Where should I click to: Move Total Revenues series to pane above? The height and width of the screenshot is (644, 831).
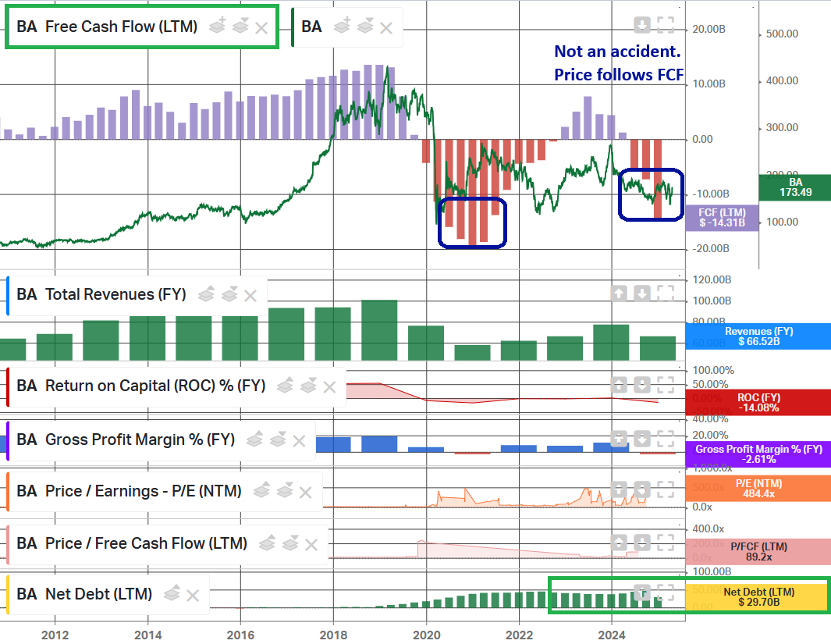(x=206, y=294)
